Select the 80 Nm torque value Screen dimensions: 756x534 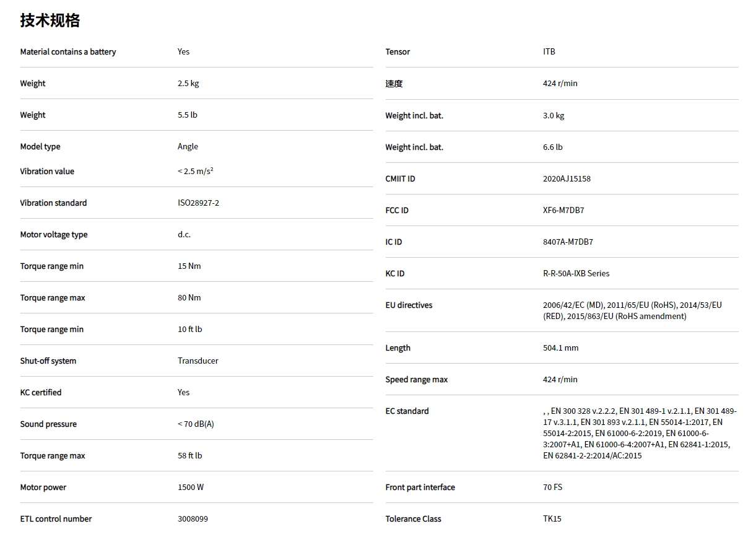(x=189, y=298)
